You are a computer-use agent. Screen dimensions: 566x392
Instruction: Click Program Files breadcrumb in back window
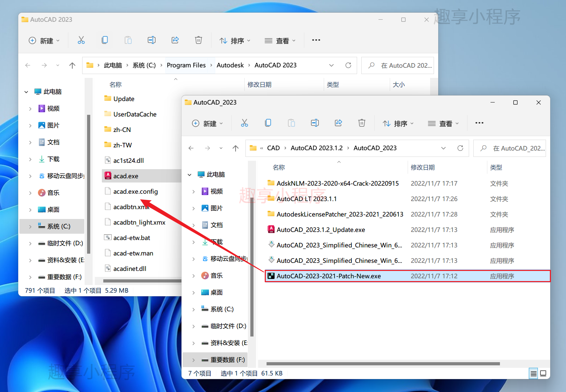[x=186, y=65]
